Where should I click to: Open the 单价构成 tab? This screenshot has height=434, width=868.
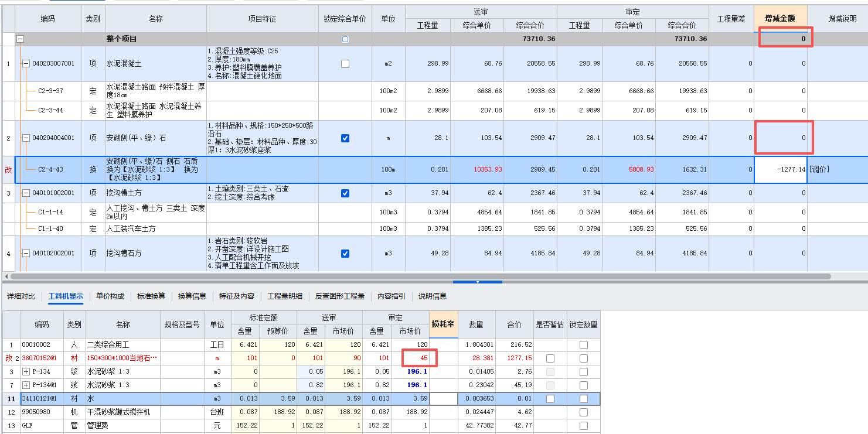[x=110, y=296]
